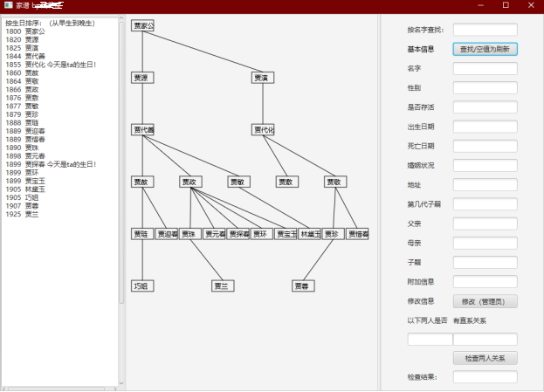Click the birthday list vertical scrollbar down arrow
This screenshot has height=392, width=544.
(x=121, y=383)
